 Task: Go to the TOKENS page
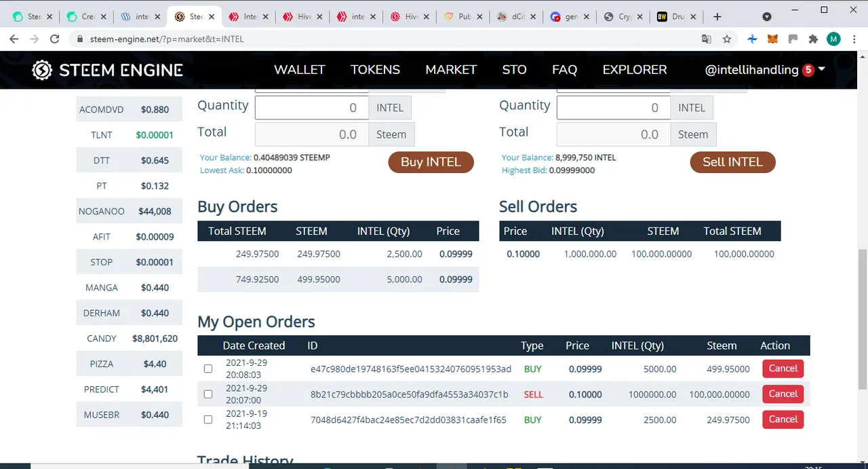click(375, 70)
